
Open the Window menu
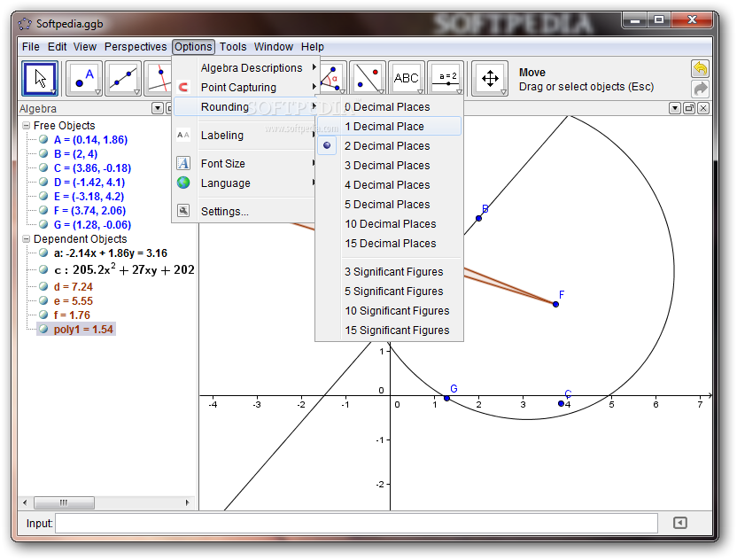(274, 47)
